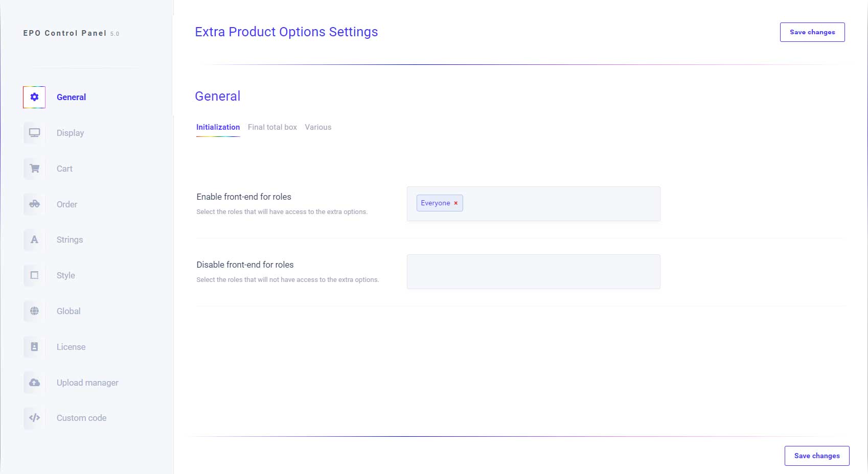Open the Custom code brackets icon

tap(34, 418)
